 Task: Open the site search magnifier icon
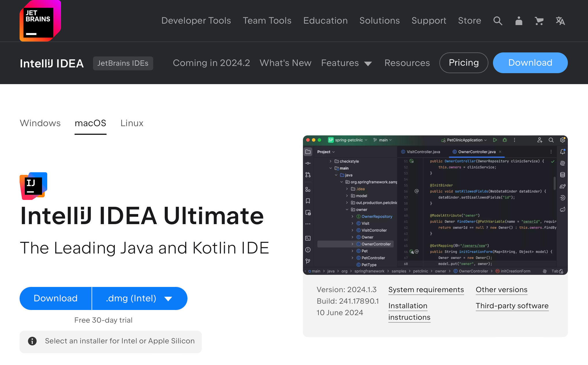(x=498, y=21)
